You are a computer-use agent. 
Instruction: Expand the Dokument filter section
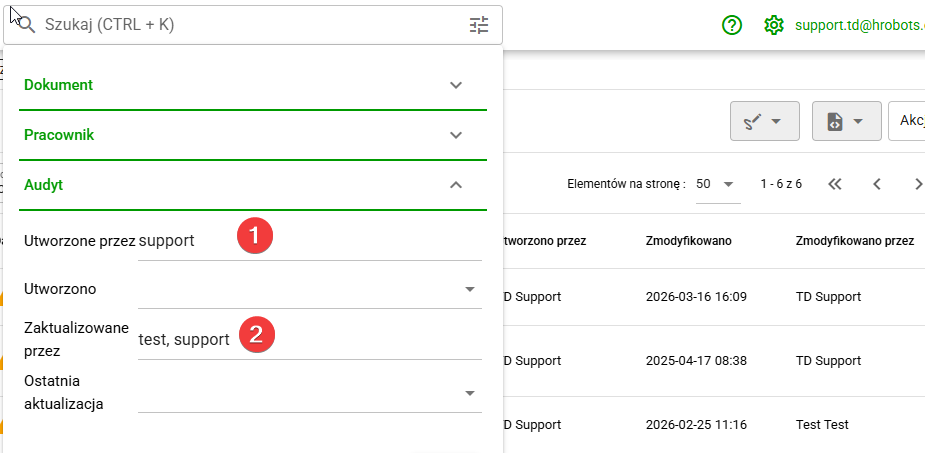click(x=252, y=85)
